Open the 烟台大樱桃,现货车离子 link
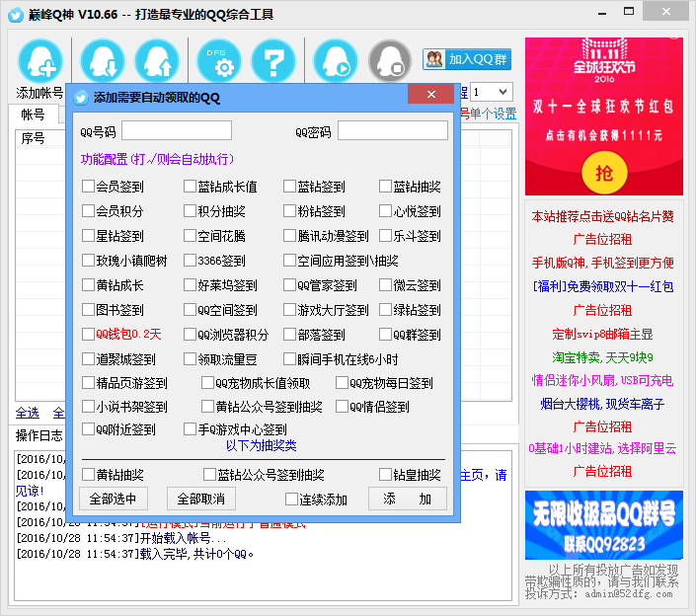 pos(603,404)
